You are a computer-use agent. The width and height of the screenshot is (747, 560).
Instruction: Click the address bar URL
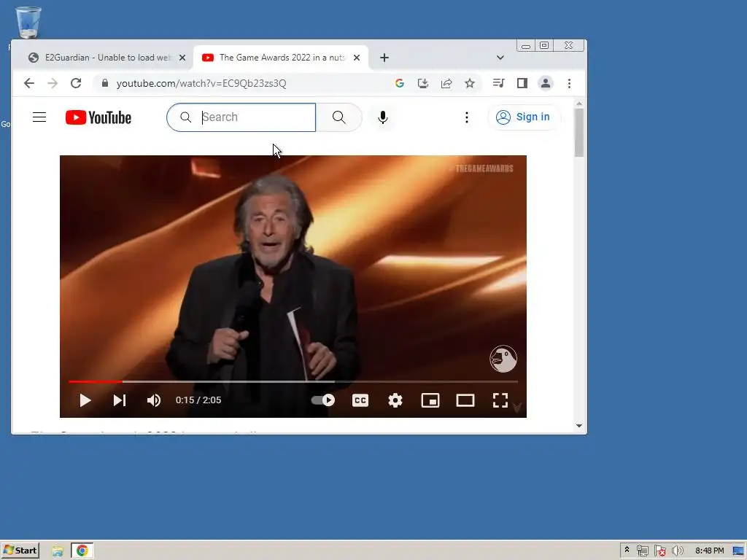click(201, 83)
